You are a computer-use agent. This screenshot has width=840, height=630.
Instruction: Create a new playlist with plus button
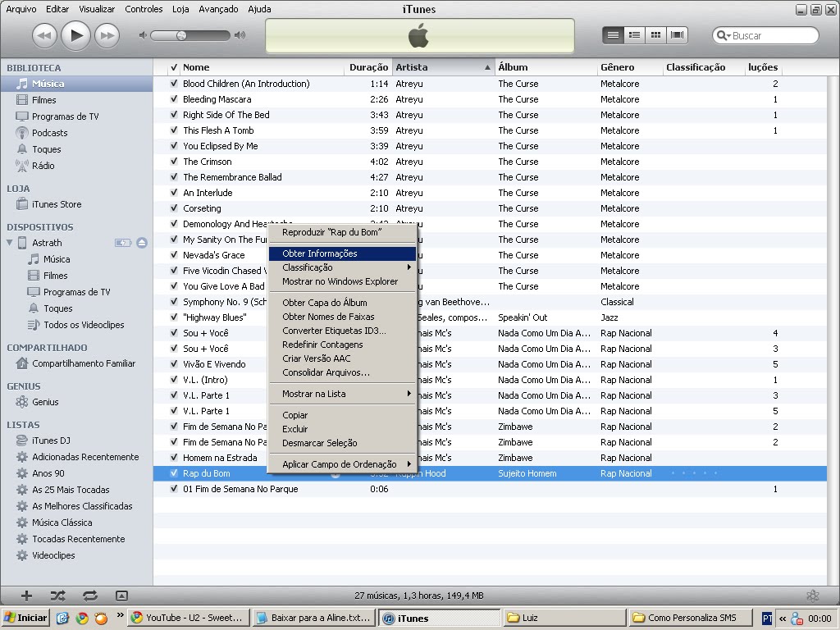(26, 596)
